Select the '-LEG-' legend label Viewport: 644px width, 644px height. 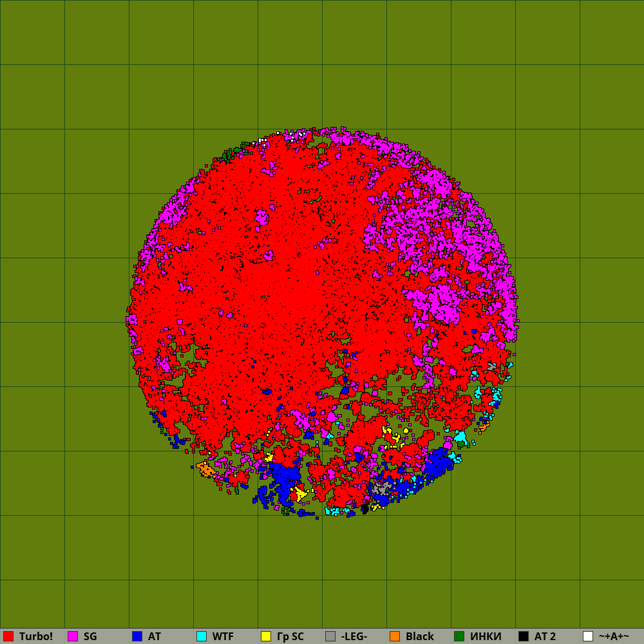tap(354, 636)
